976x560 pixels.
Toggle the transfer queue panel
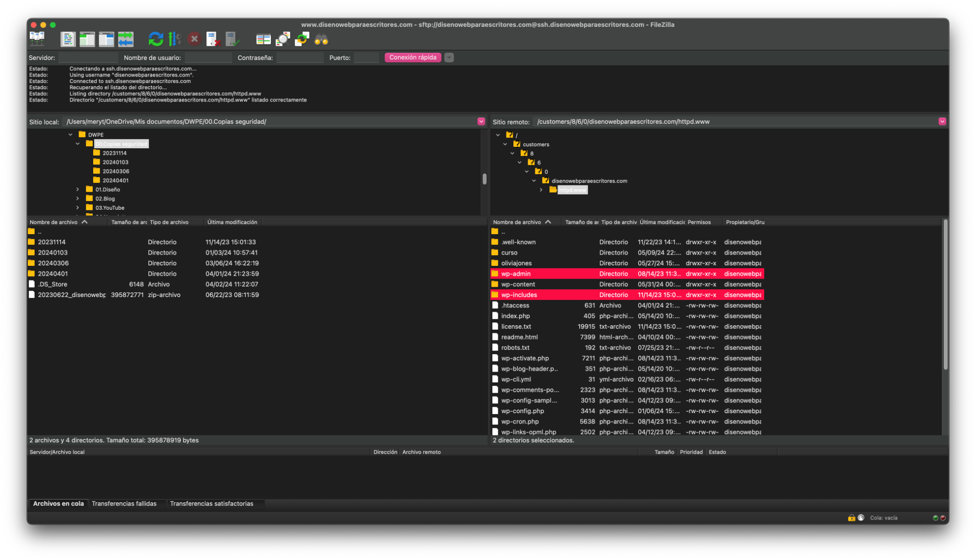[x=126, y=39]
